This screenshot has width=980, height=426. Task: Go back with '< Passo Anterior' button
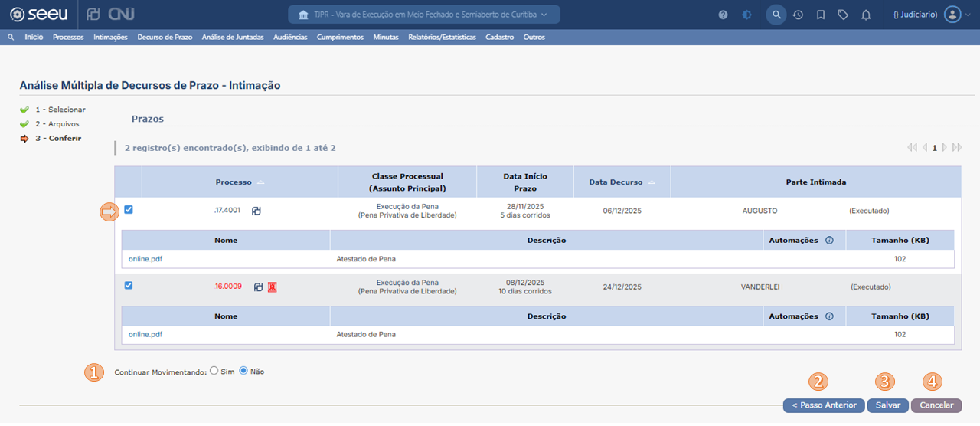[x=824, y=405]
